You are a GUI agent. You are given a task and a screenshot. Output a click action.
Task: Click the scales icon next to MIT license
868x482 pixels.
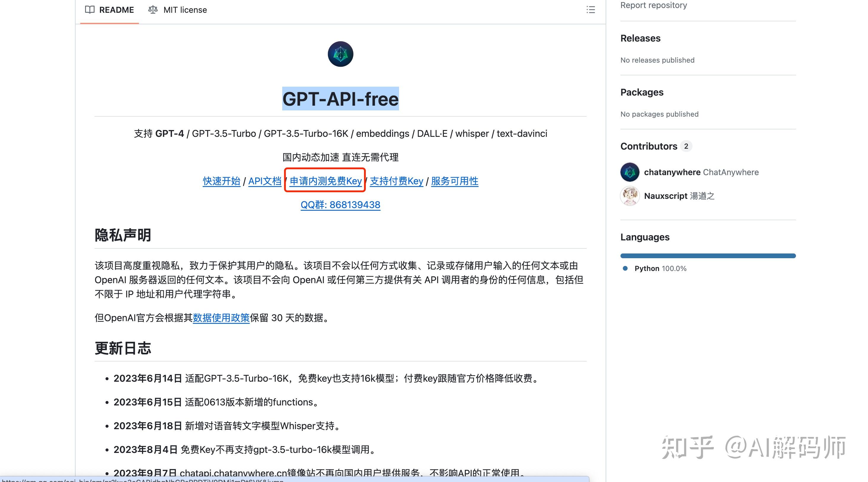pyautogui.click(x=153, y=10)
